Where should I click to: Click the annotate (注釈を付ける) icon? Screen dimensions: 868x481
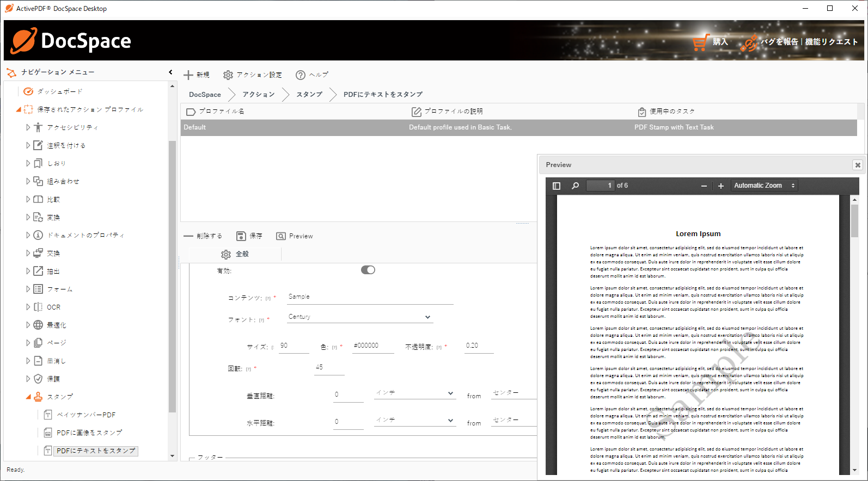click(x=38, y=145)
